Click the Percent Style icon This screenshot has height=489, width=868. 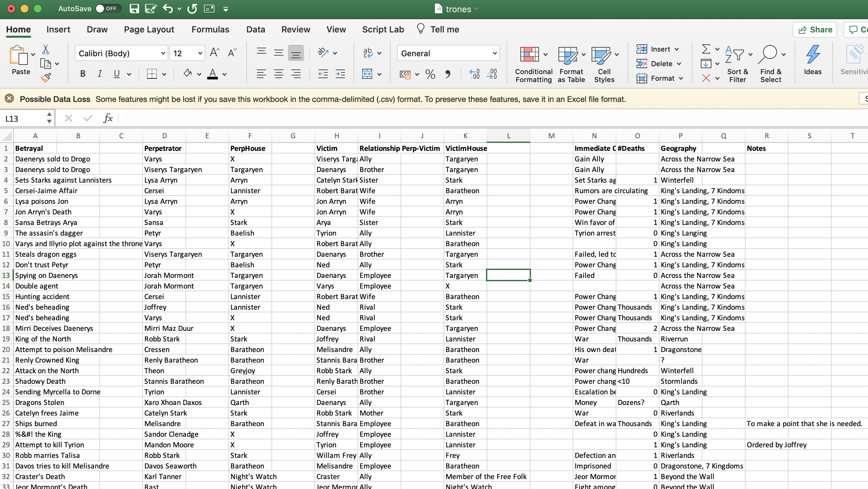(430, 74)
